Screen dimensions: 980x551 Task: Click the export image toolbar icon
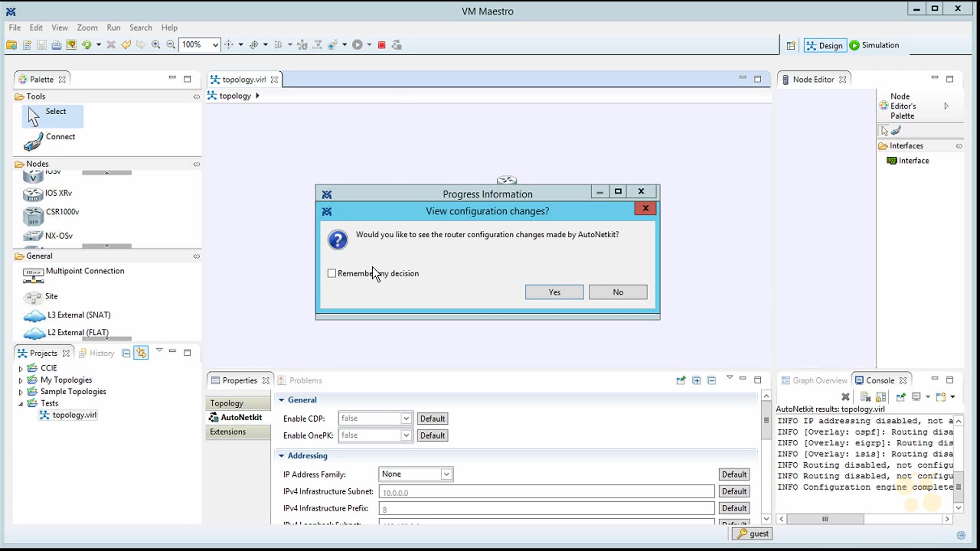tap(71, 45)
